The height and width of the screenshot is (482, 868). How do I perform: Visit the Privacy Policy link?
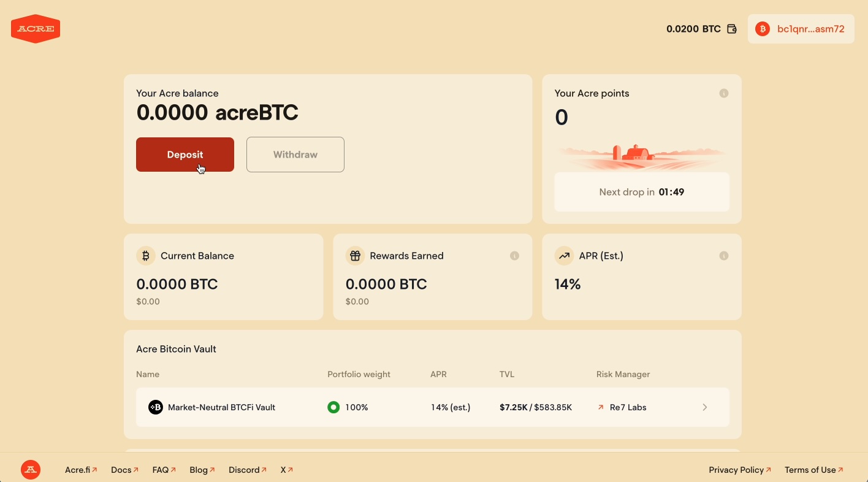(739, 470)
